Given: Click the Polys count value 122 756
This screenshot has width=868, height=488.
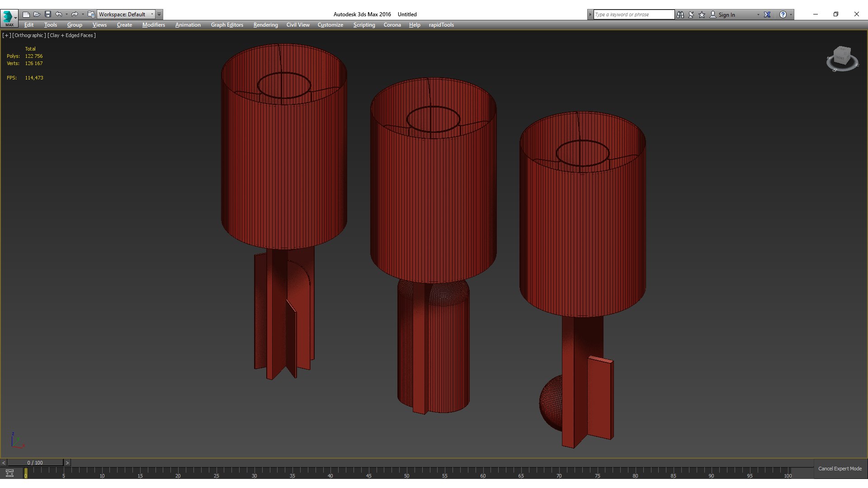Looking at the screenshot, I should 34,56.
